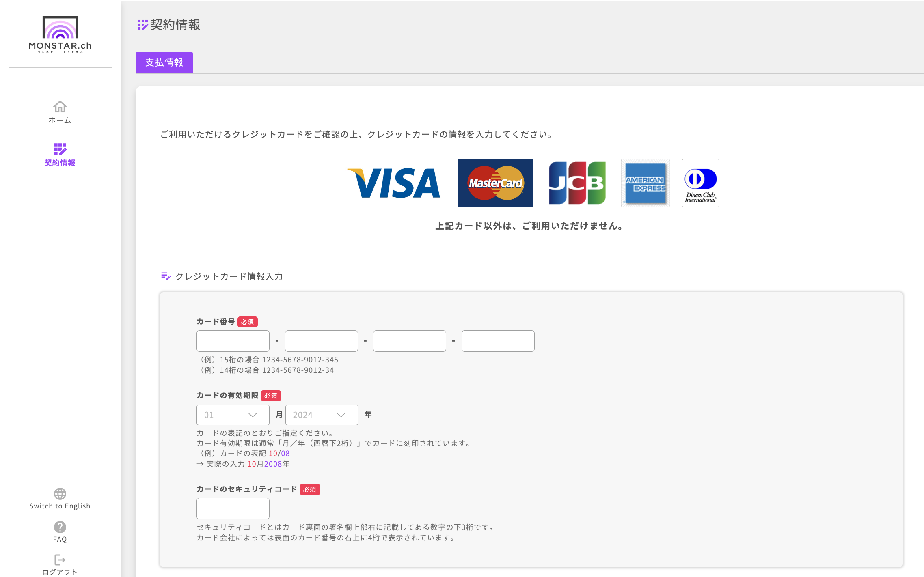This screenshot has width=924, height=577.
Task: Click the カード番号 必須 badge
Action: [248, 322]
